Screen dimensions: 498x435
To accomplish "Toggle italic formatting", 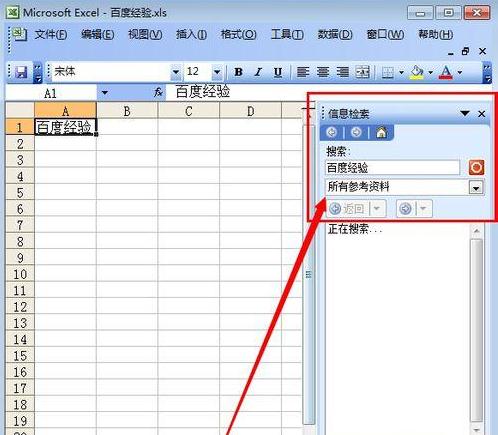I will [258, 72].
